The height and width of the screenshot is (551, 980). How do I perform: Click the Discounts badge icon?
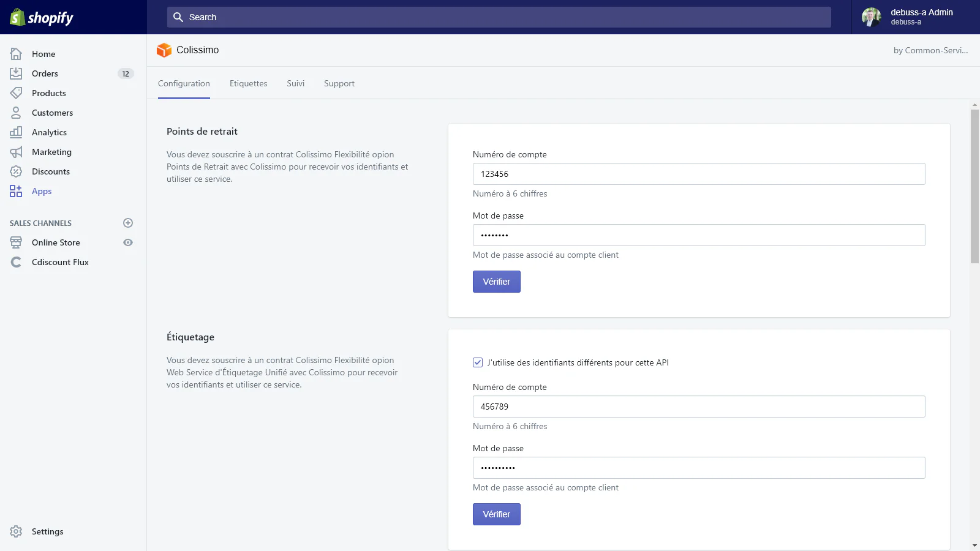tap(16, 171)
